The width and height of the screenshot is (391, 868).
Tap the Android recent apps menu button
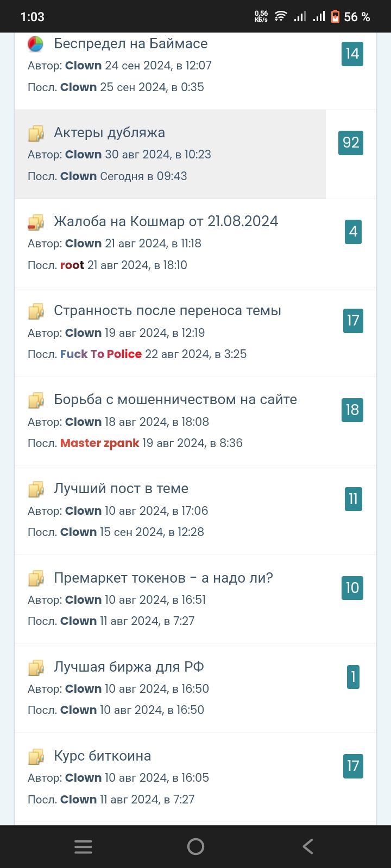click(x=83, y=847)
